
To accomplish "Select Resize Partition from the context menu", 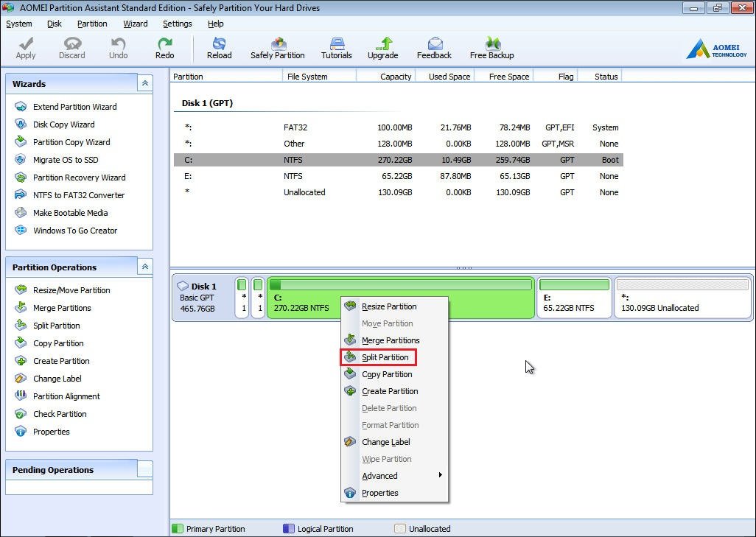I will [x=388, y=306].
